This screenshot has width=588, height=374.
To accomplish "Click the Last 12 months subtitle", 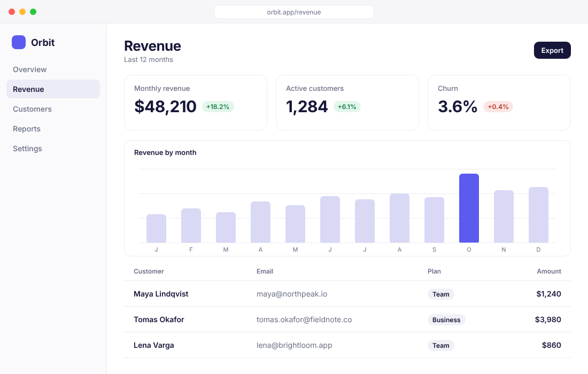I will [x=149, y=60].
